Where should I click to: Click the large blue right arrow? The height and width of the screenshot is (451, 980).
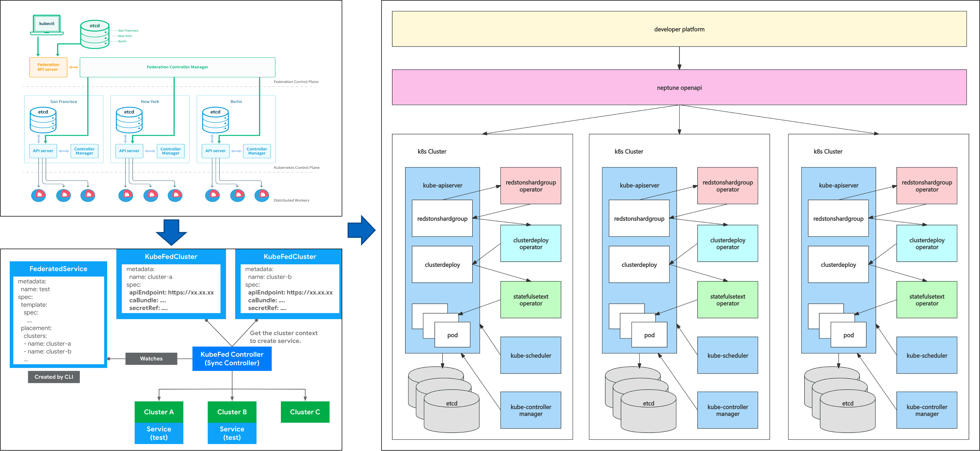(361, 230)
